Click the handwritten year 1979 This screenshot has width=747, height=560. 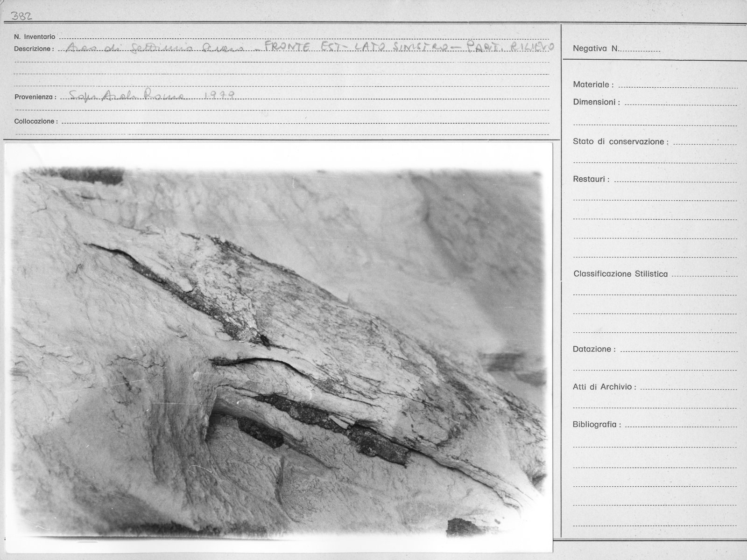click(x=219, y=95)
